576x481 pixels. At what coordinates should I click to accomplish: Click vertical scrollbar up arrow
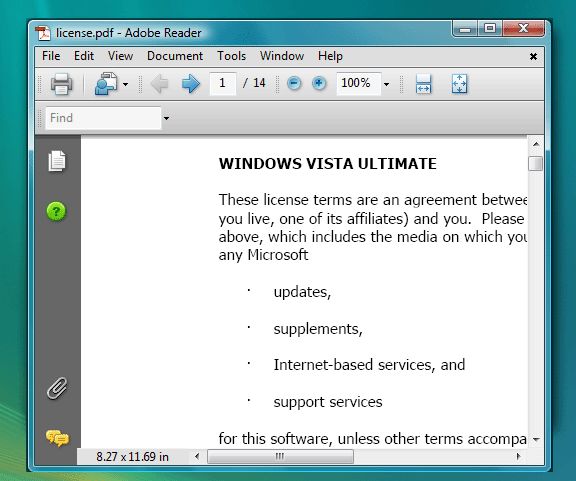[536, 144]
